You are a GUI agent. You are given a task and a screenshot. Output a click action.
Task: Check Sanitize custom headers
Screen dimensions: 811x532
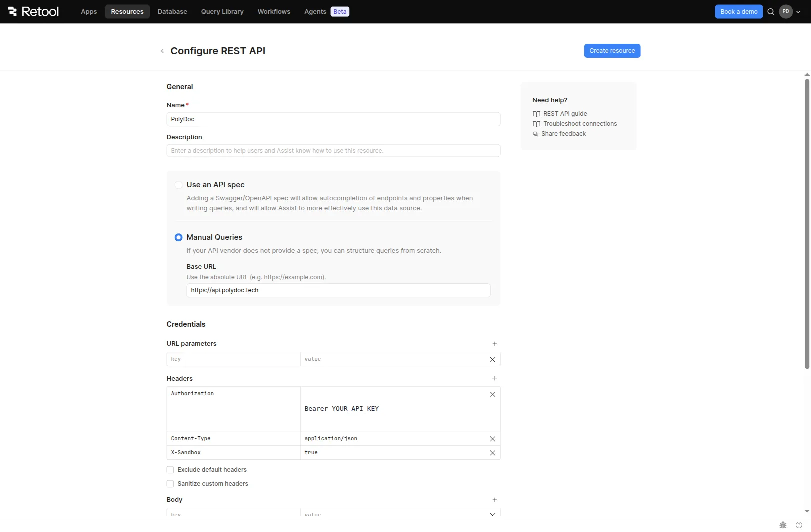click(170, 484)
